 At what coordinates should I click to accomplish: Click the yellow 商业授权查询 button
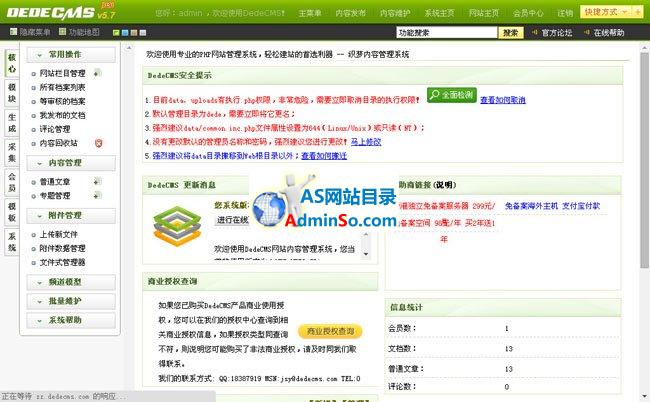330,331
